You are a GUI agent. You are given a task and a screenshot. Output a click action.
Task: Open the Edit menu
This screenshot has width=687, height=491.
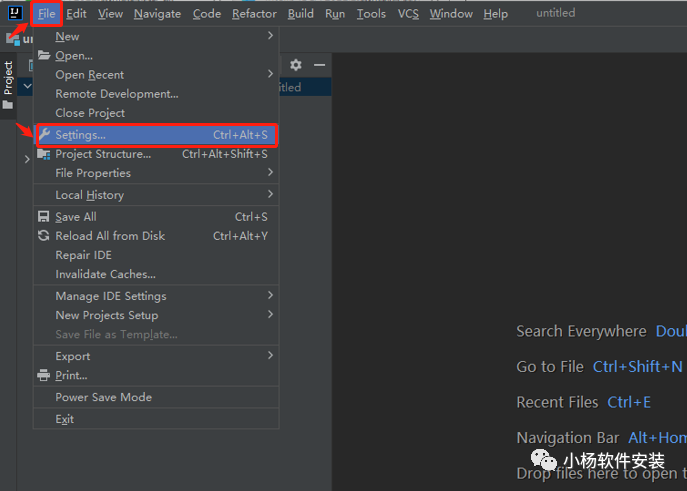pyautogui.click(x=77, y=14)
